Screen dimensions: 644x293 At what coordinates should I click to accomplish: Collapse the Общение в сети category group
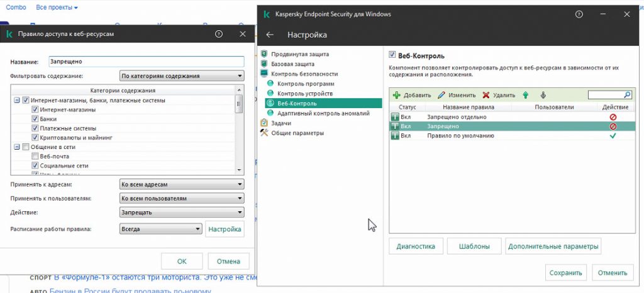tap(16, 147)
